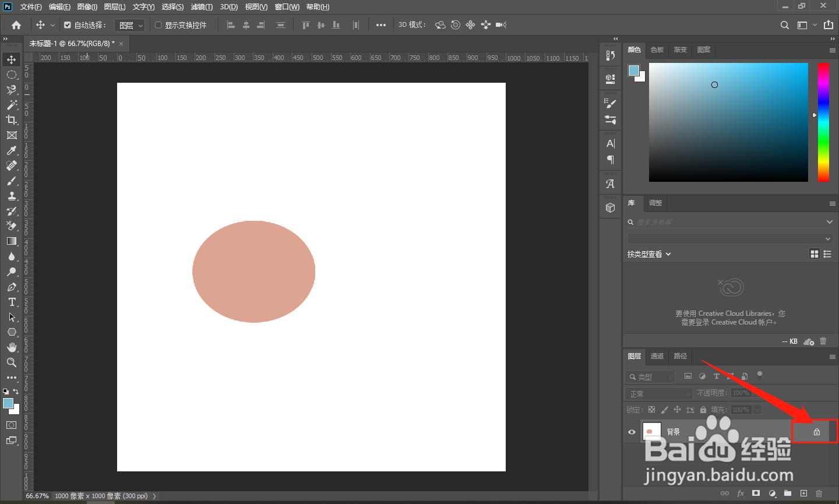Select the Move tool in the toolbox
Image resolution: width=839 pixels, height=504 pixels.
pos(12,59)
